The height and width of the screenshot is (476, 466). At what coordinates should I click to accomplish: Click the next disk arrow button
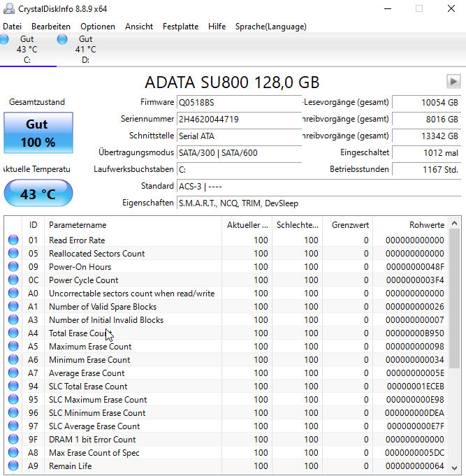point(453,81)
